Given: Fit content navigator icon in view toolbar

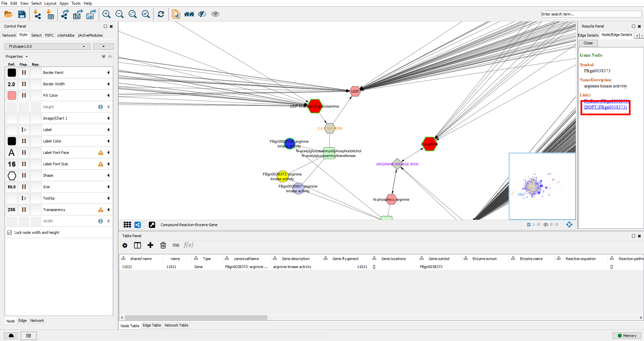Looking at the screenshot, I should 569,224.
